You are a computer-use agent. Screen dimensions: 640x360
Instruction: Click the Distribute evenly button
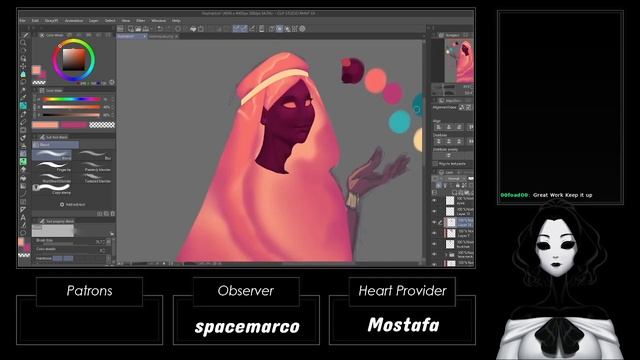[x=448, y=156]
